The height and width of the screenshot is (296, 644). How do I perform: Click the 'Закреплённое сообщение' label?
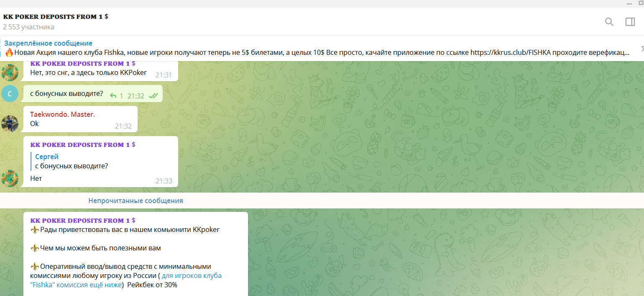(49, 43)
